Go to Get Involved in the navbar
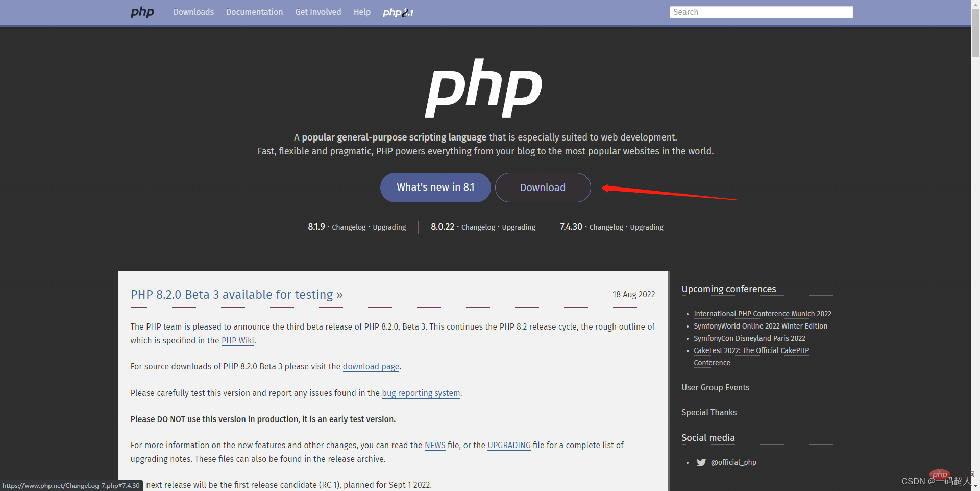The width and height of the screenshot is (980, 491). [x=318, y=12]
